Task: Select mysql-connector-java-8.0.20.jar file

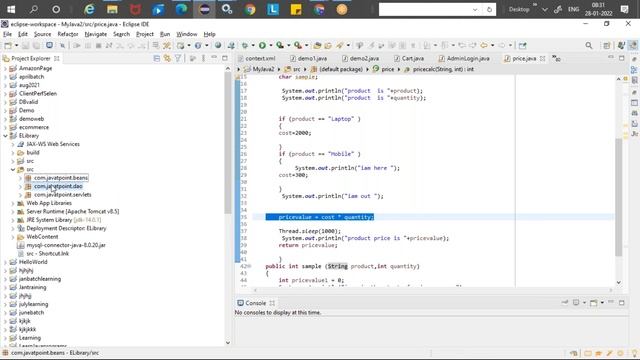Action: tap(66, 245)
